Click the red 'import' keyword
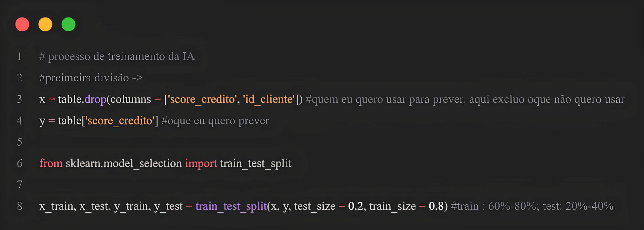This screenshot has height=230, width=644. tap(201, 163)
